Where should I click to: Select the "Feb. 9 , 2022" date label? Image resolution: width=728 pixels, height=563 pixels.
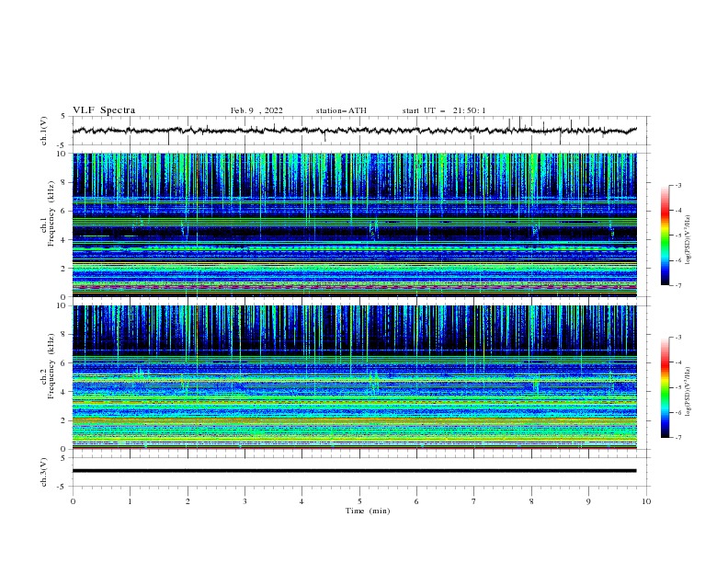256,110
